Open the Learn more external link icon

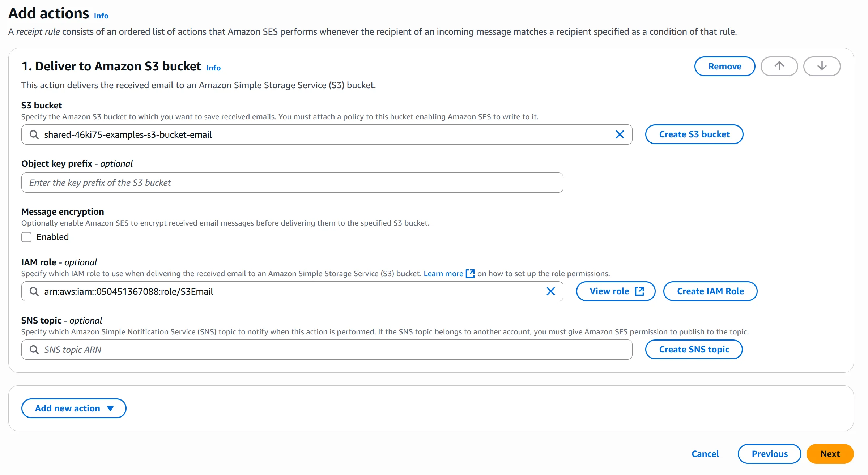coord(470,274)
